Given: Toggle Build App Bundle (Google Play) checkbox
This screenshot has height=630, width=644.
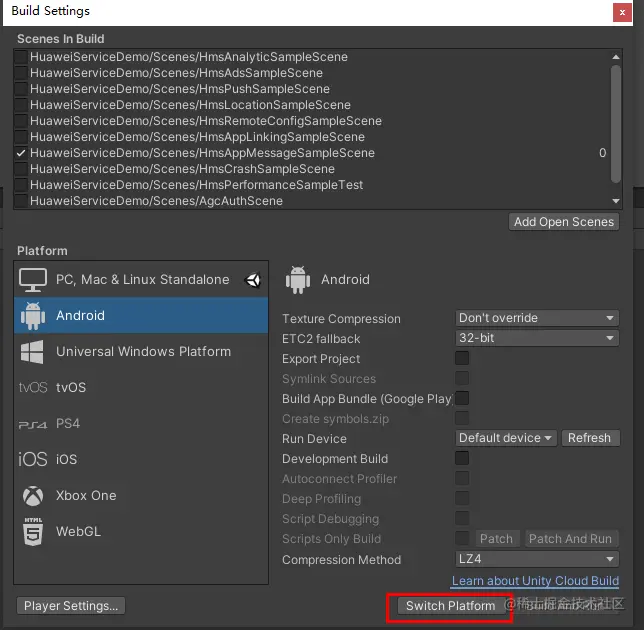Looking at the screenshot, I should pyautogui.click(x=462, y=398).
